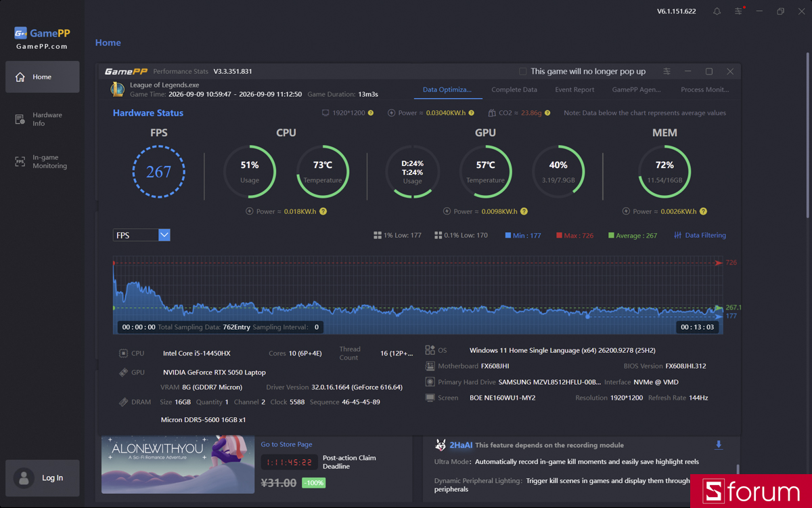This screenshot has height=508, width=812.
Task: Open the FPS metric dropdown
Action: click(141, 235)
